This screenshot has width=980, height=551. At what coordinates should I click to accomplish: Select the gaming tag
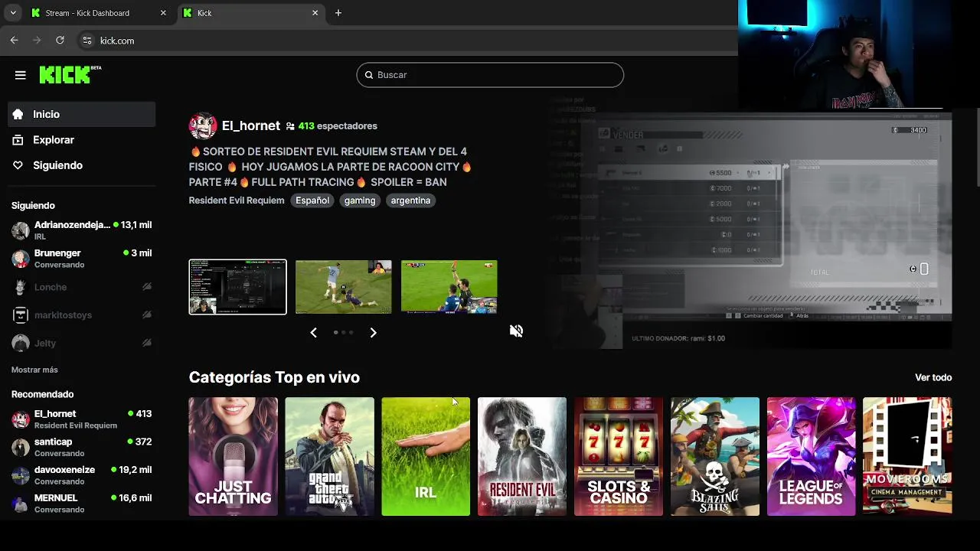click(x=360, y=201)
